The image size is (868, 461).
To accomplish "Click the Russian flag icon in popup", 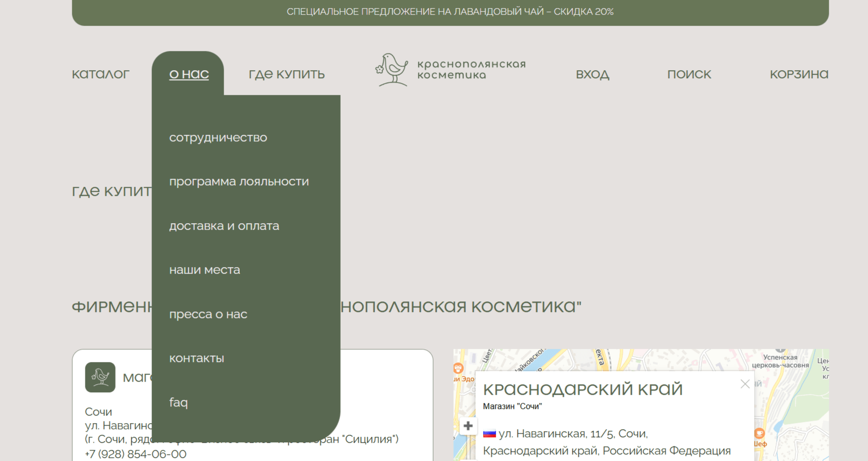I will point(489,434).
